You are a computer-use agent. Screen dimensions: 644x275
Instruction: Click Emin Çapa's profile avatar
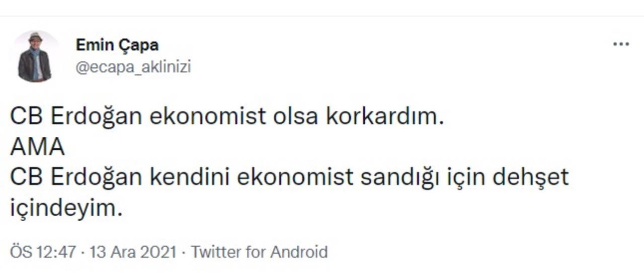[x=35, y=56]
